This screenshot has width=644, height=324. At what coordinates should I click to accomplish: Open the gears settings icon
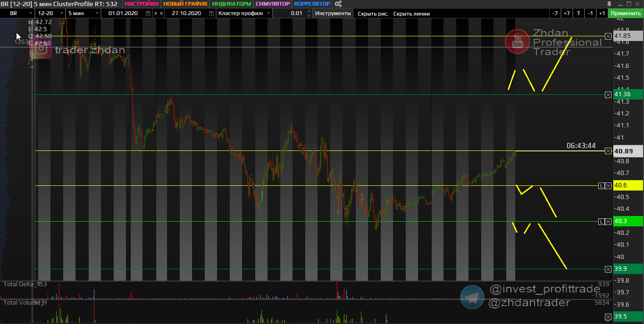click(338, 4)
